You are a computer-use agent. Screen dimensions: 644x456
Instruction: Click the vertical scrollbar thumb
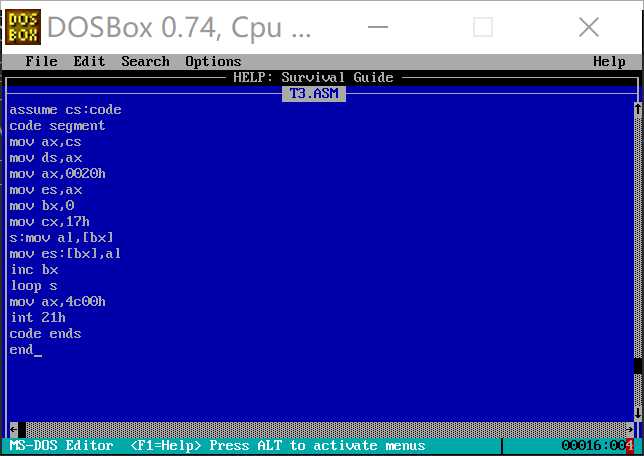click(x=637, y=366)
